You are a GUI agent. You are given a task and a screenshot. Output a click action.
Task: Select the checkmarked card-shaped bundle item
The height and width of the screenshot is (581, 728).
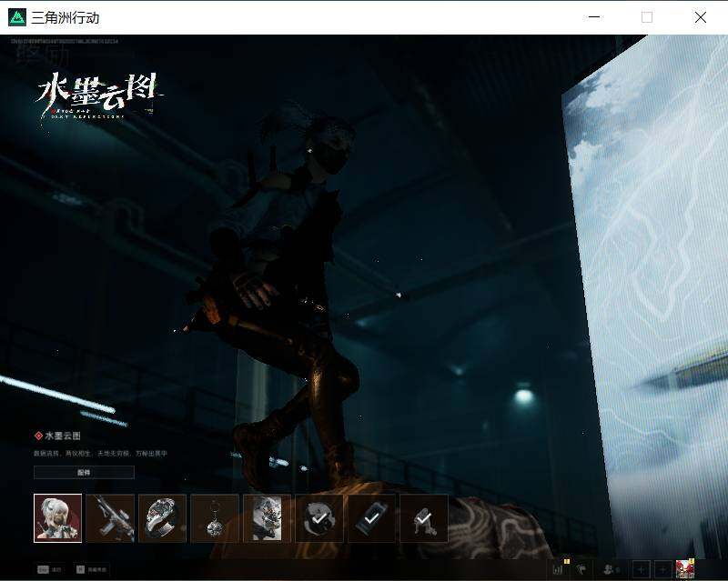(372, 518)
